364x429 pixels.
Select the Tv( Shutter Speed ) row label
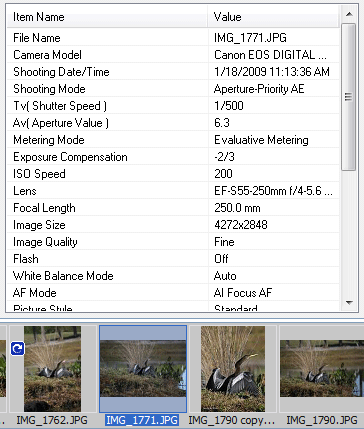(60, 106)
